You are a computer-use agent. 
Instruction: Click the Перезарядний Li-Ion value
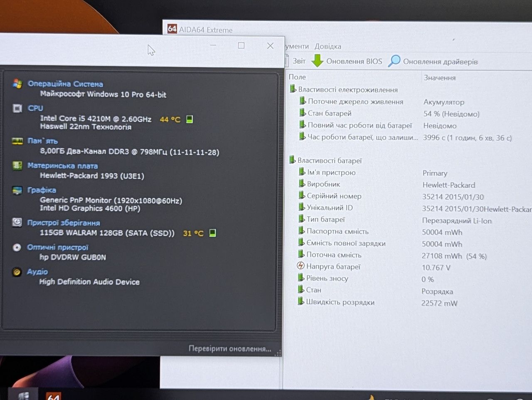457,221
